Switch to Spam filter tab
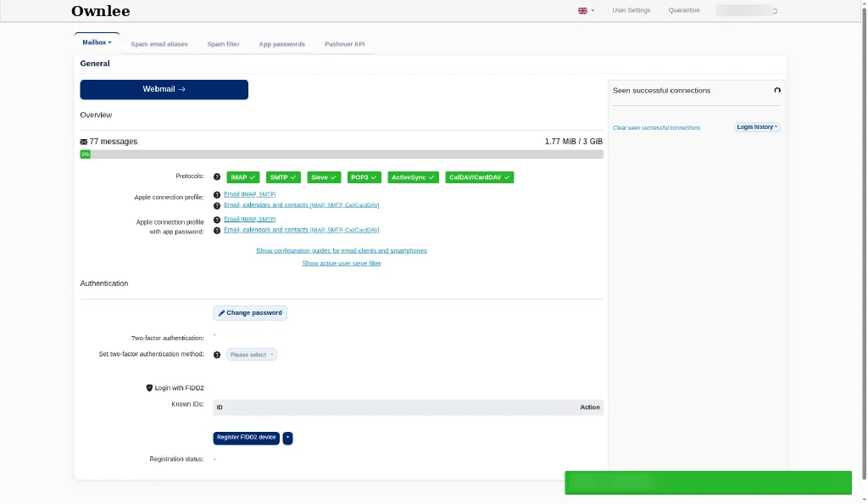The image size is (868, 504). tap(224, 44)
